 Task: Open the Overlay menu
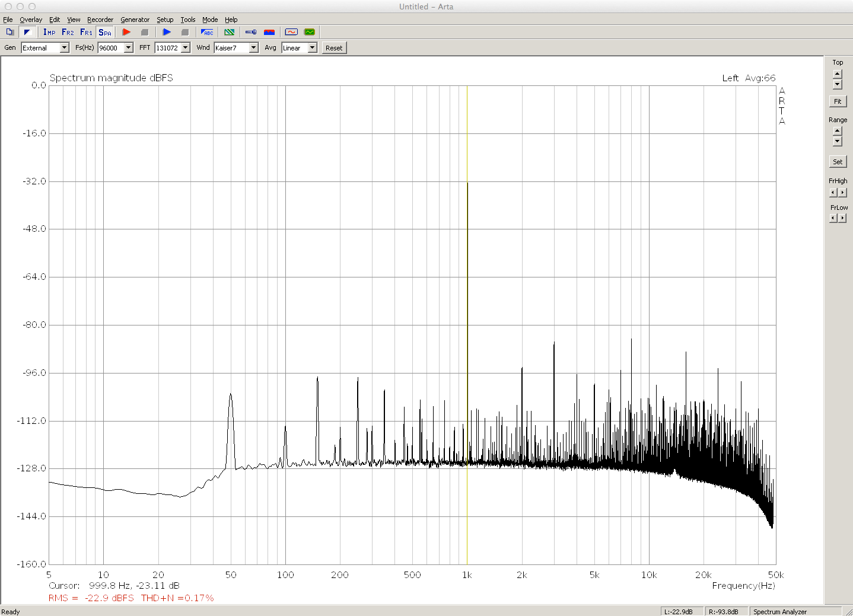coord(31,20)
